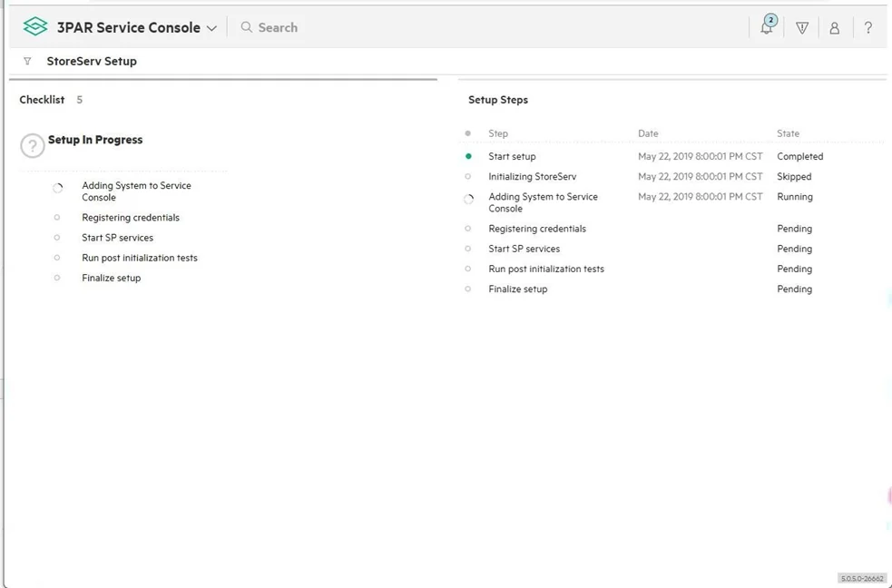Select Start SP services in Setup Steps
The width and height of the screenshot is (892, 588).
point(524,249)
